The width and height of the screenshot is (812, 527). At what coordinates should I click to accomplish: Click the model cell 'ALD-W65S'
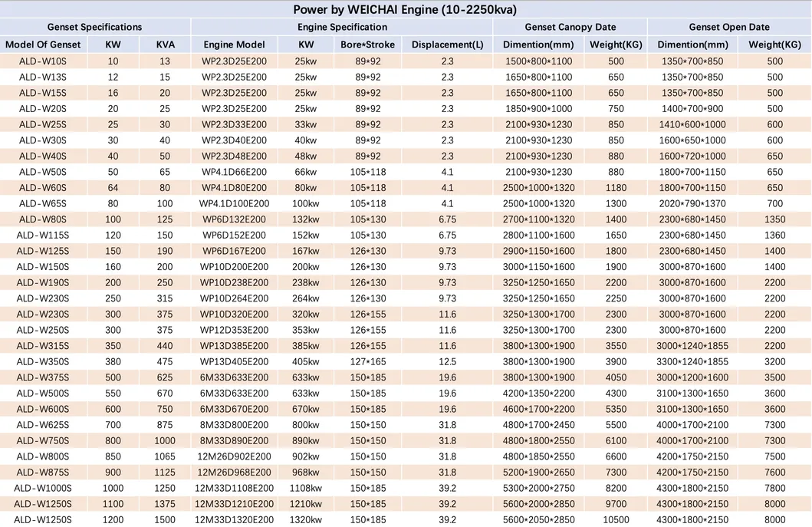[x=43, y=203]
